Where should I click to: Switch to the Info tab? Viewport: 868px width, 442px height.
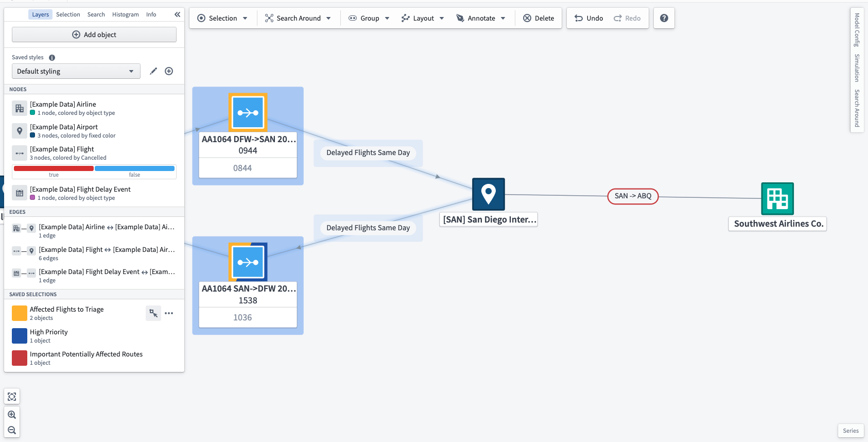point(151,14)
